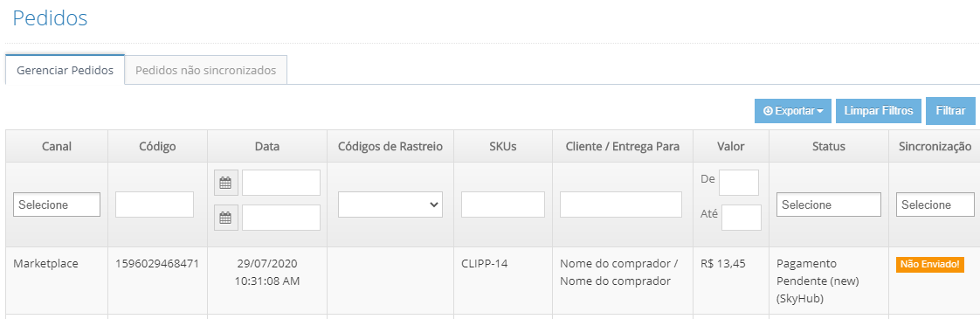This screenshot has height=319, width=980.
Task: Open the Sincronização Selecione filter
Action: click(935, 205)
